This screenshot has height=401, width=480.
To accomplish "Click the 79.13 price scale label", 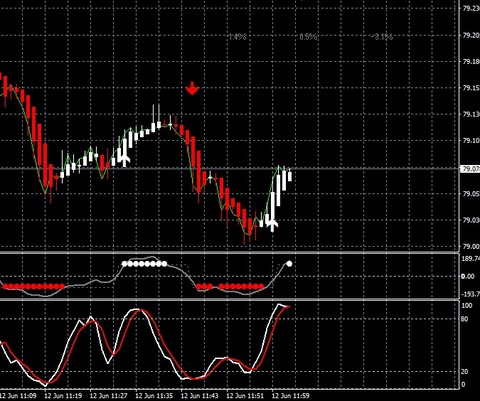I will (x=471, y=114).
